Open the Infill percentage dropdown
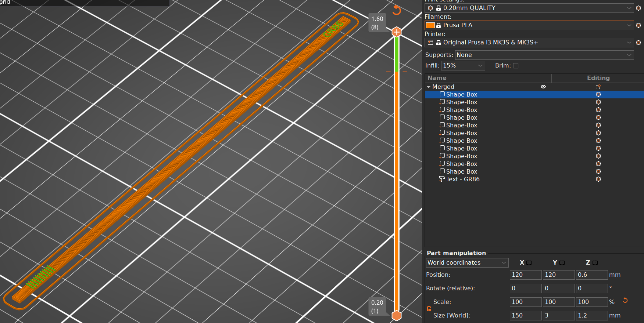The image size is (644, 323). [x=463, y=66]
